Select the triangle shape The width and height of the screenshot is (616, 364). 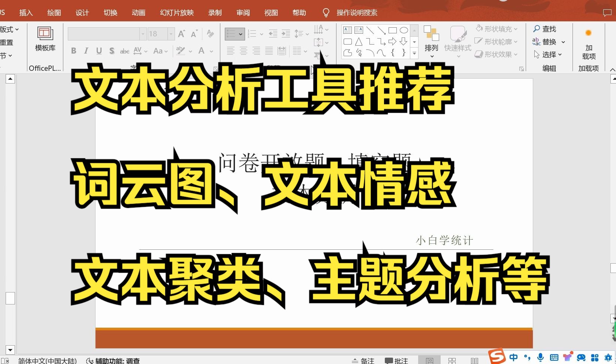coord(359,42)
